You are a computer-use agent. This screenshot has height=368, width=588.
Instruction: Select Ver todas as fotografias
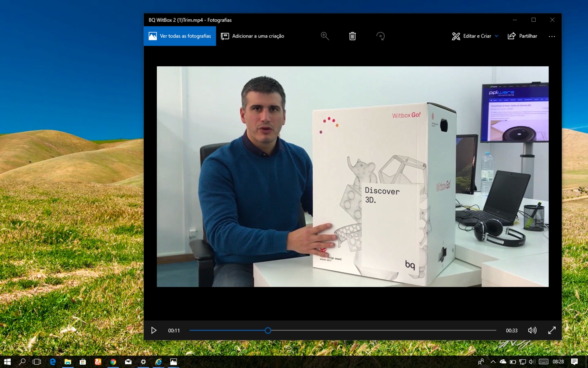(x=180, y=36)
